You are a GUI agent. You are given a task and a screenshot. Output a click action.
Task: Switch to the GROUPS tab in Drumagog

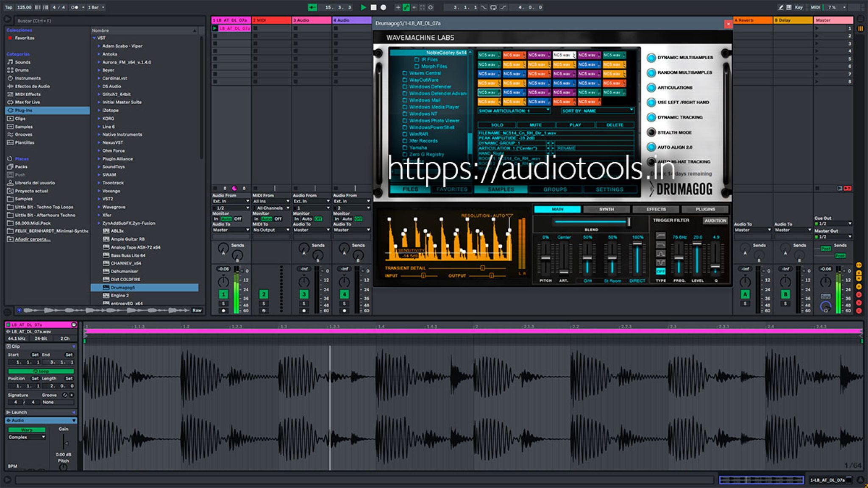pyautogui.click(x=555, y=189)
